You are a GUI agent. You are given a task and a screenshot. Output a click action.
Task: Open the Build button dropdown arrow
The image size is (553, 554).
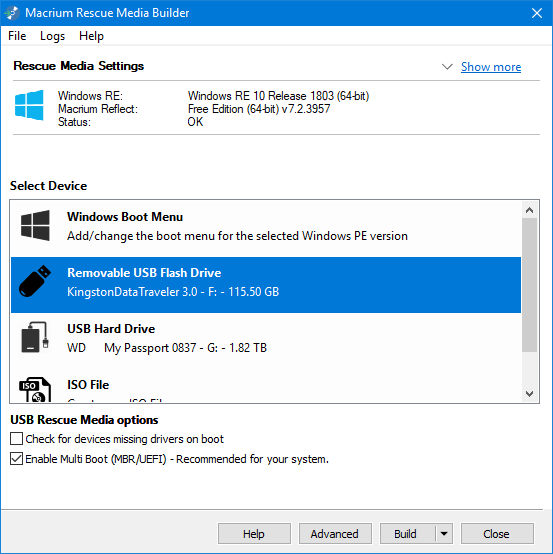pos(444,534)
